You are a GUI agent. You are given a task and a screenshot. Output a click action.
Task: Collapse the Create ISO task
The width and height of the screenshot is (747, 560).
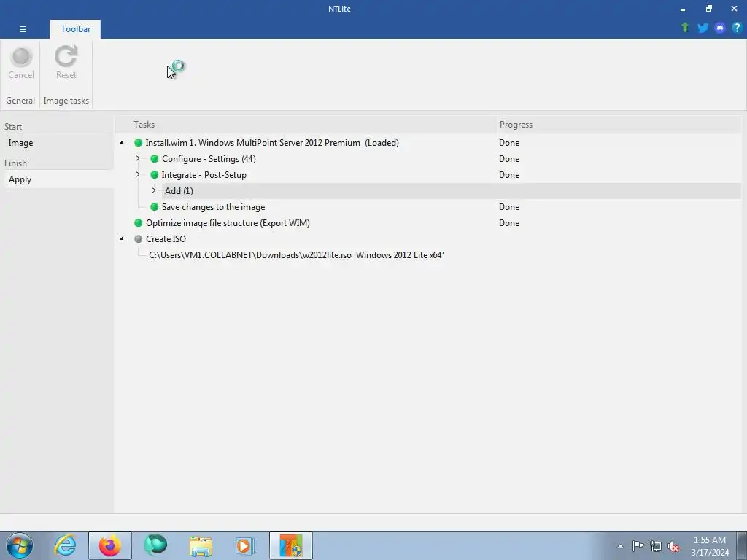pos(122,238)
